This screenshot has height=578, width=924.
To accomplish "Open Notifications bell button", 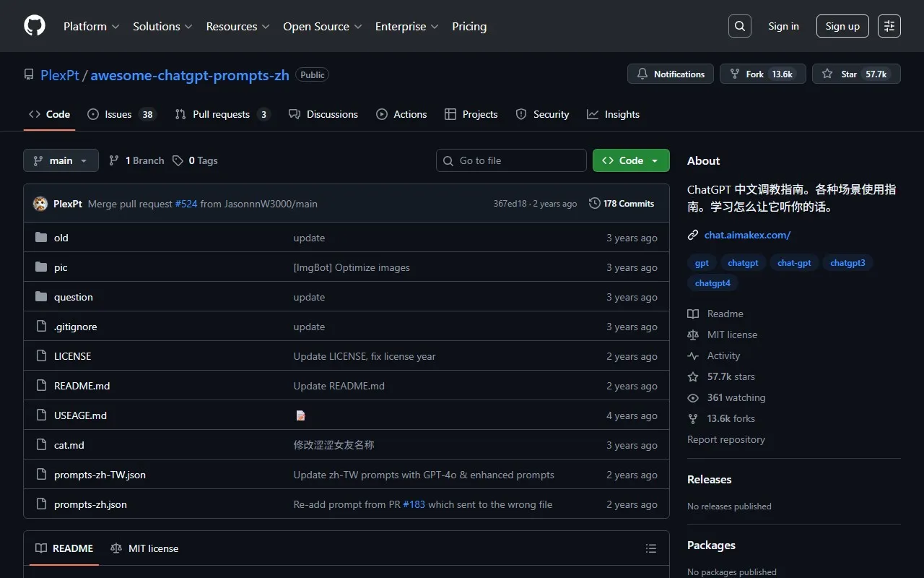I will (x=671, y=74).
